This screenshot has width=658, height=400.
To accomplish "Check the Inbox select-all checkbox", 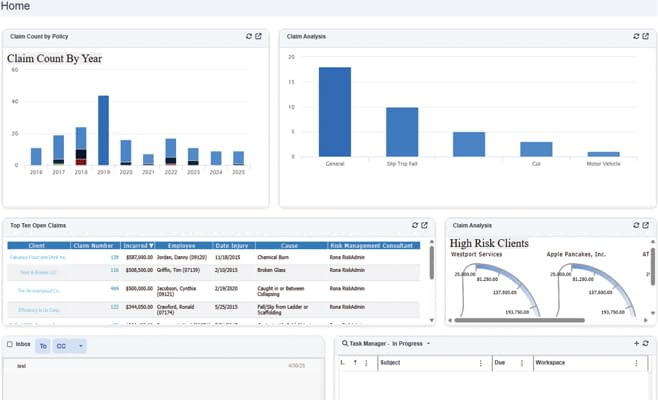I will 10,345.
